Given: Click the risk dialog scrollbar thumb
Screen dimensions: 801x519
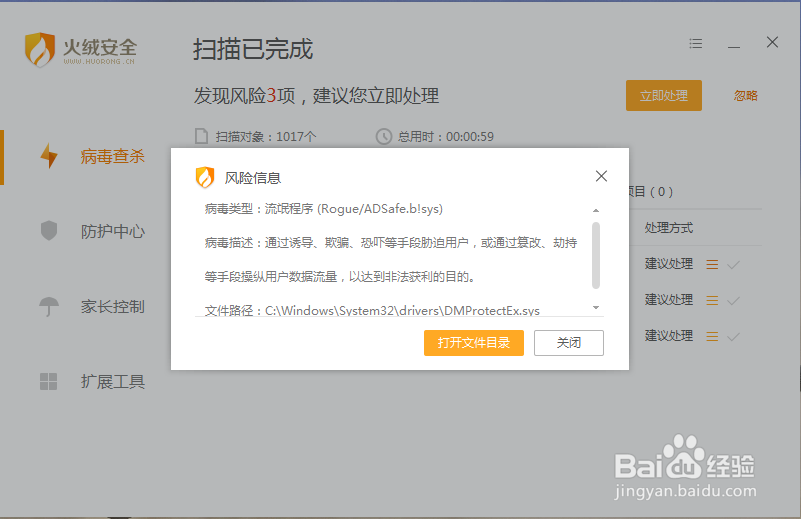Looking at the screenshot, I should point(596,255).
